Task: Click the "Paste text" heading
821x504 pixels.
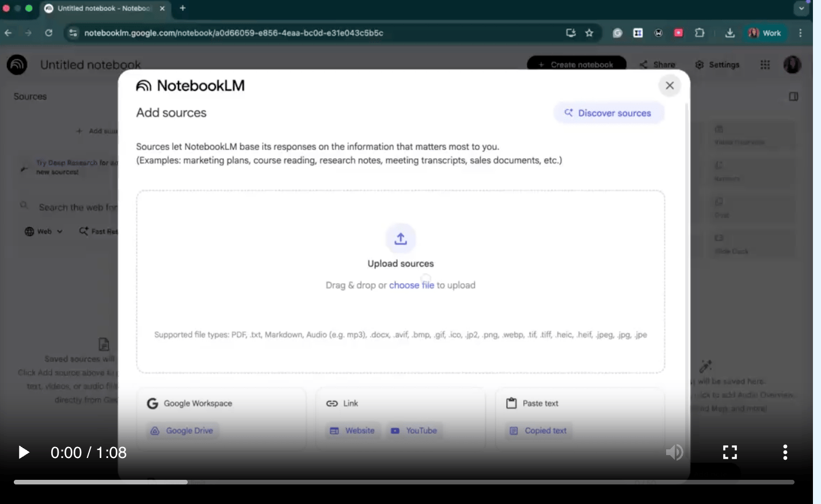Action: click(541, 403)
